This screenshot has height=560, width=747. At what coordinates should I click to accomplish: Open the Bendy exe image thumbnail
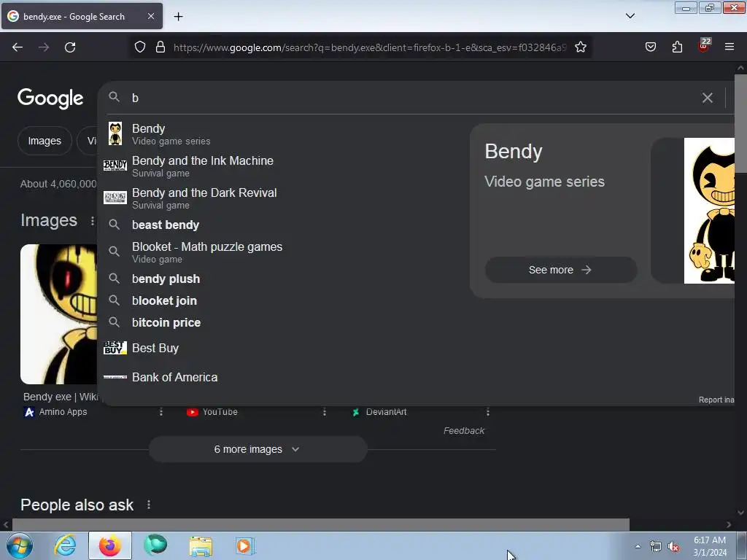click(x=58, y=314)
